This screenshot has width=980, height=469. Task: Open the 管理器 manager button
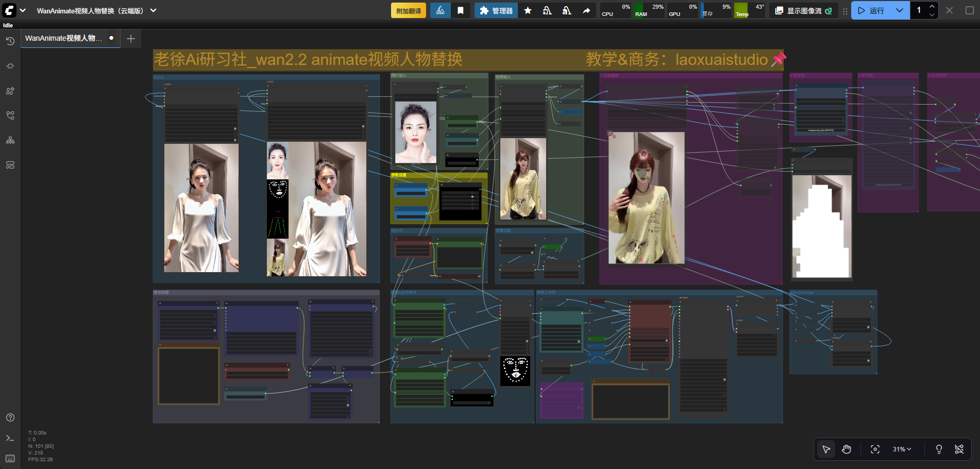496,10
